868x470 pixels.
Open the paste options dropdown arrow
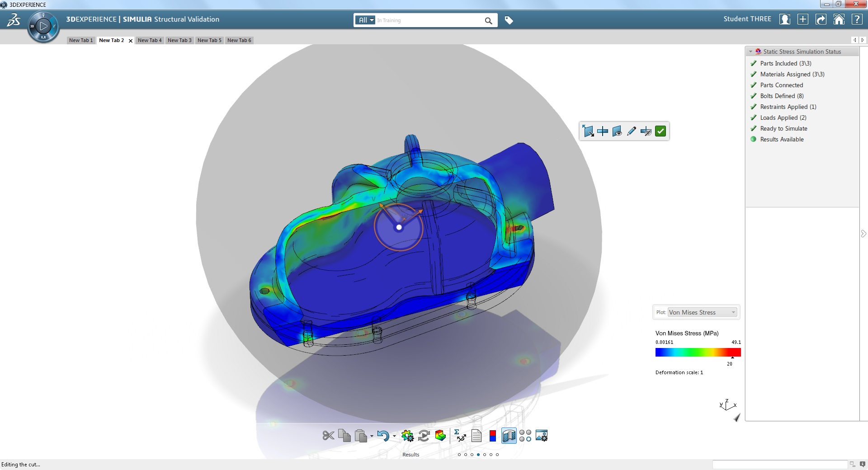click(x=372, y=437)
